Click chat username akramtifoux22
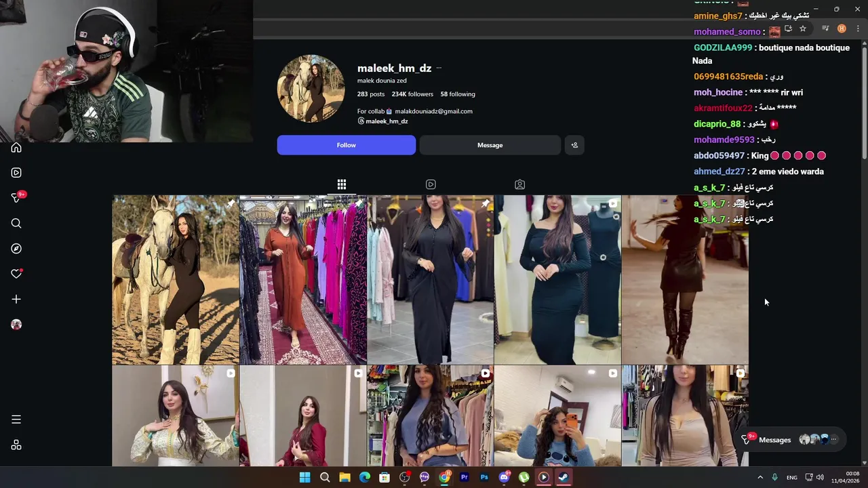868x488 pixels. click(x=723, y=108)
